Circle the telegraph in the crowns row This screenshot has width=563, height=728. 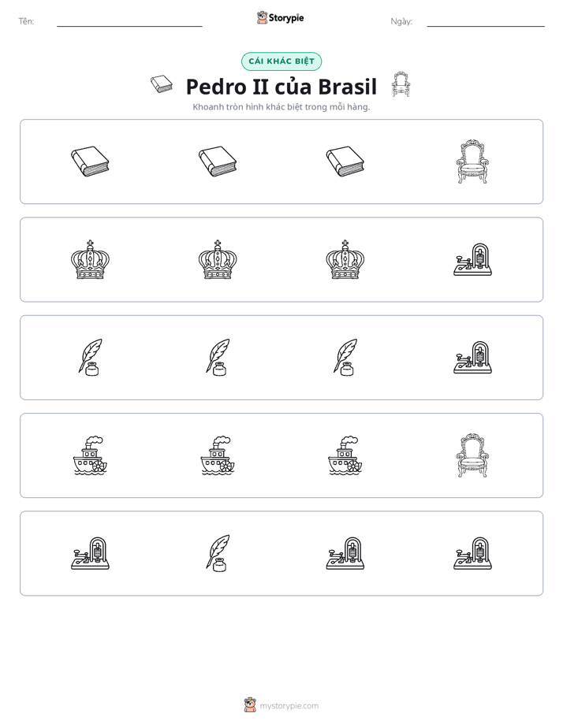click(472, 259)
